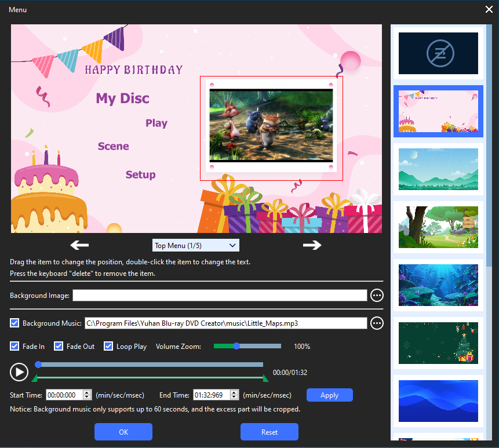Screen dimensions: 499x448
Task: Click the green trim start marker
Action: pos(35,378)
